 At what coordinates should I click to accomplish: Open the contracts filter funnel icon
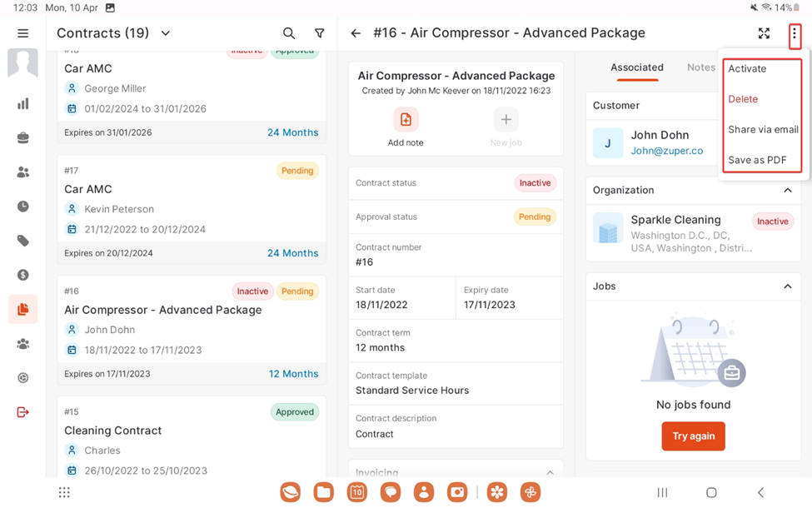319,33
